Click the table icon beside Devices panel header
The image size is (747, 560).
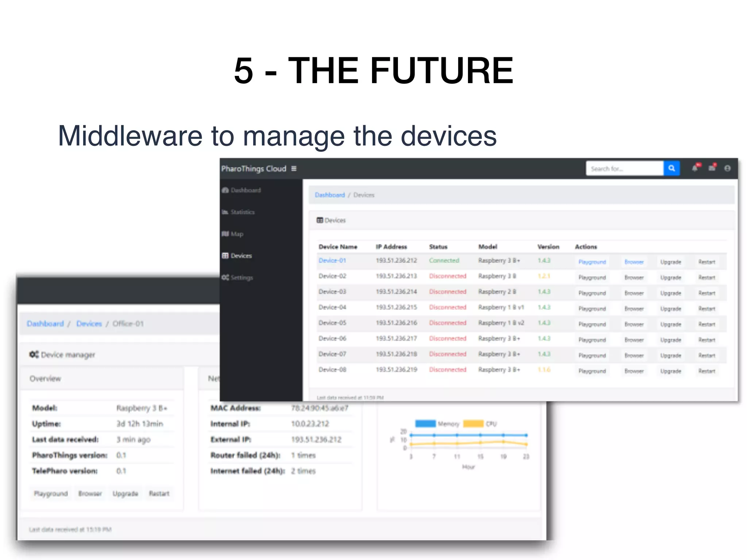point(320,220)
